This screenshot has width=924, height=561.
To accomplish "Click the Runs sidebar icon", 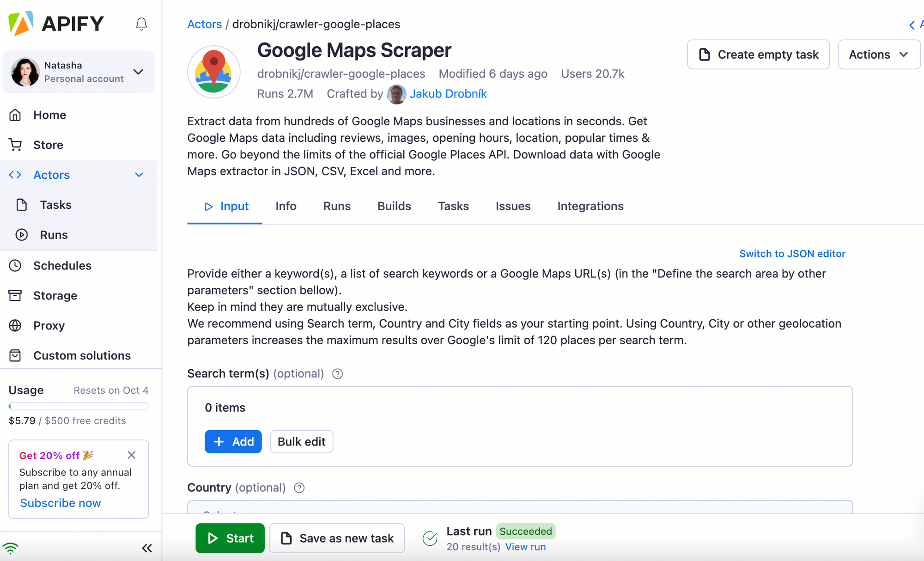I will coord(19,234).
